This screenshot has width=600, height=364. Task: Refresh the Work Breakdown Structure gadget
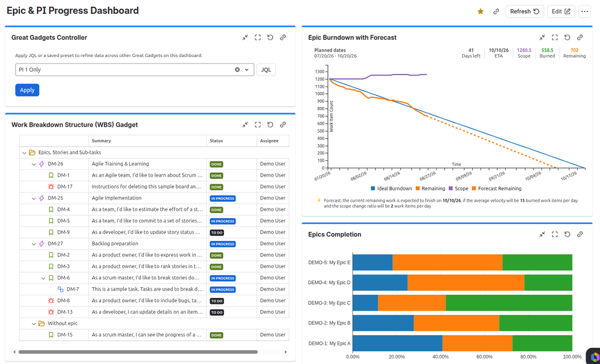pos(270,125)
